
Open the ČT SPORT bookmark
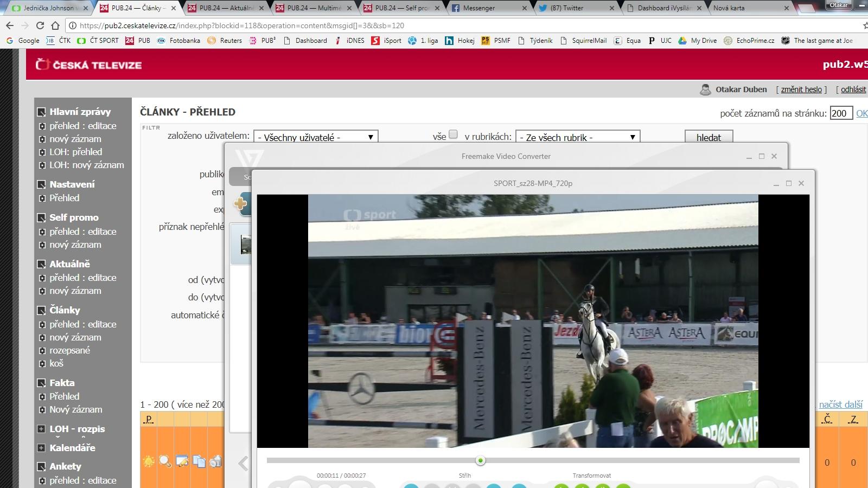coord(98,41)
